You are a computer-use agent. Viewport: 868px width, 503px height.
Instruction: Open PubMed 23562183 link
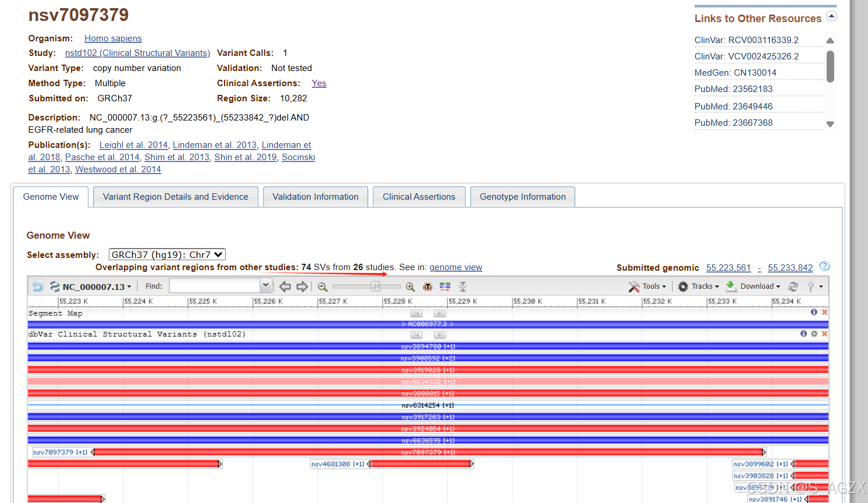[734, 89]
